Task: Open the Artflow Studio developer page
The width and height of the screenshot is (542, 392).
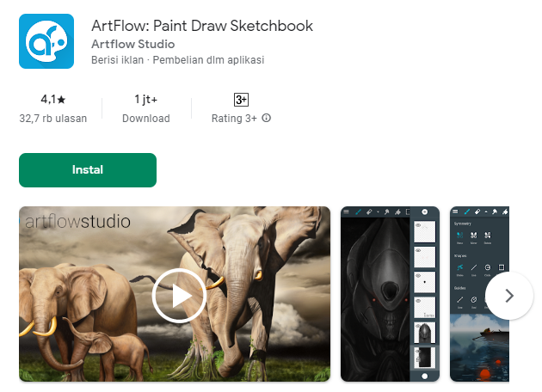Action: pyautogui.click(x=132, y=44)
